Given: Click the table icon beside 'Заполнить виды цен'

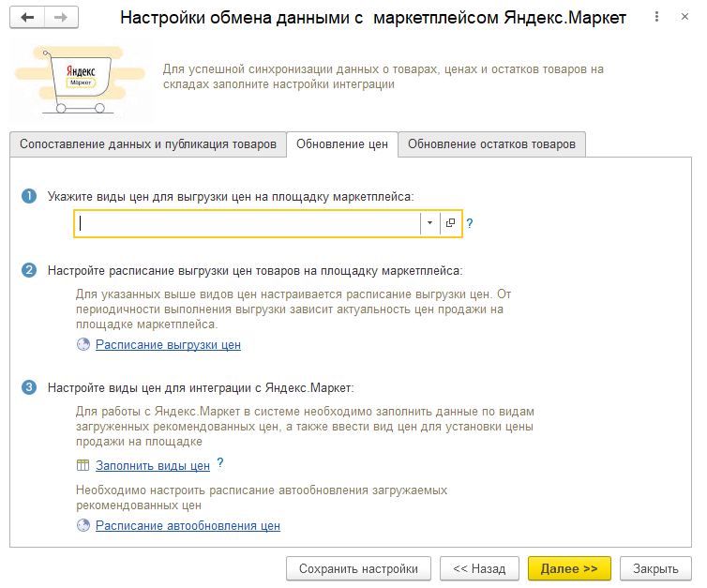Looking at the screenshot, I should 83,465.
